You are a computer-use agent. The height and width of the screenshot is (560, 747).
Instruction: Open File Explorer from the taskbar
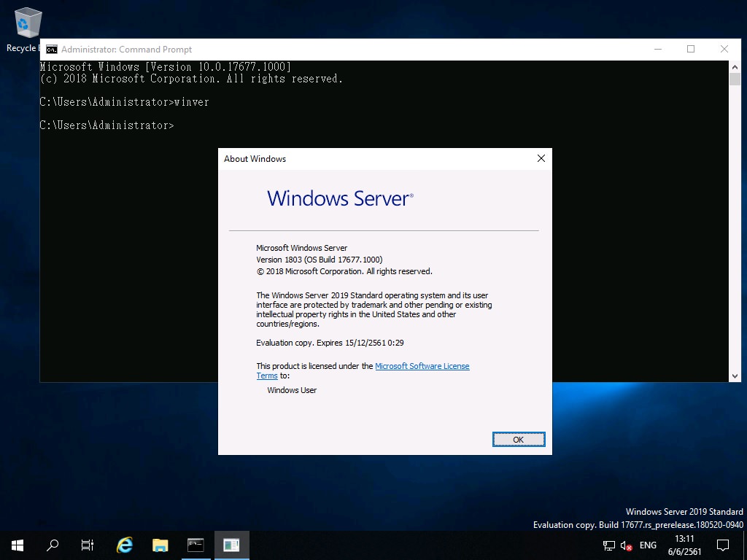click(x=159, y=545)
